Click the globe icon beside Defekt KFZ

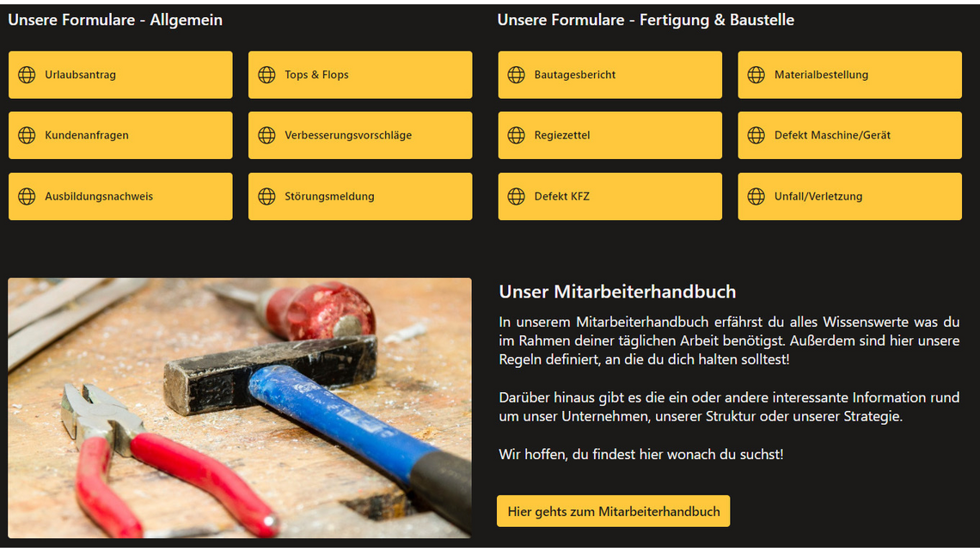point(517,196)
